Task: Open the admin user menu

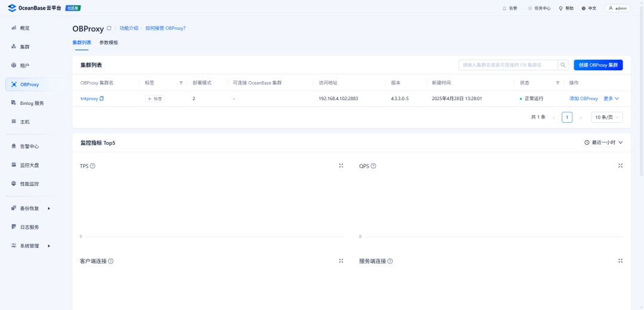Action: tap(617, 8)
